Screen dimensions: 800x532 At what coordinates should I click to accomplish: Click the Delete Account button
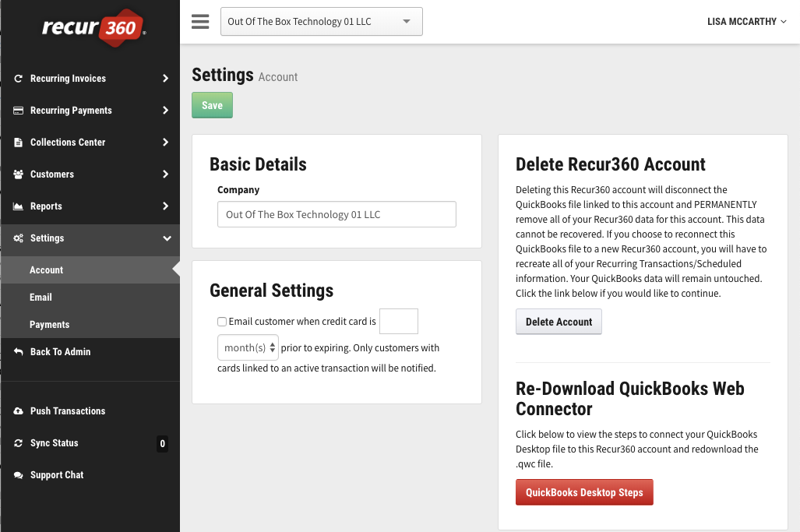tap(559, 322)
